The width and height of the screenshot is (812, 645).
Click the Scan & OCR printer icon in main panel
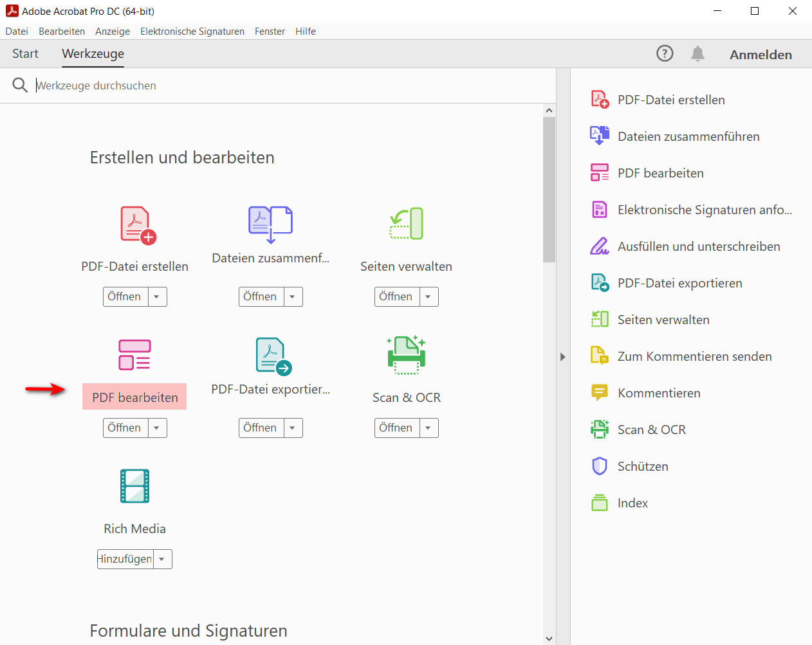coord(407,355)
